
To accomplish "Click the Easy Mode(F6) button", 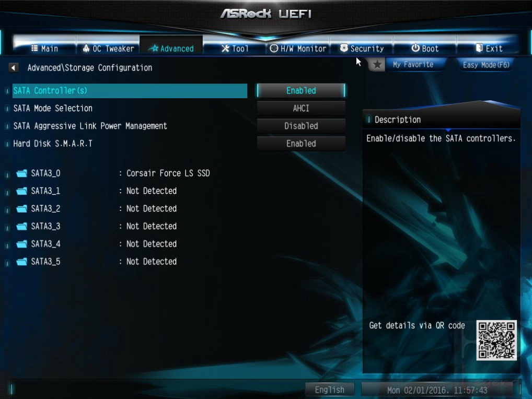I will coord(486,65).
